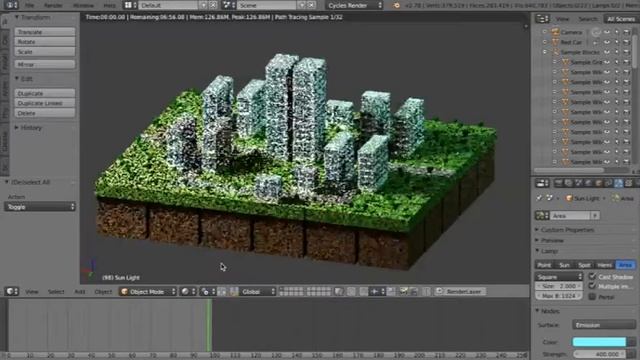Click the Camera object icon in outliner
This screenshot has width=640, height=360.
pos(556,32)
